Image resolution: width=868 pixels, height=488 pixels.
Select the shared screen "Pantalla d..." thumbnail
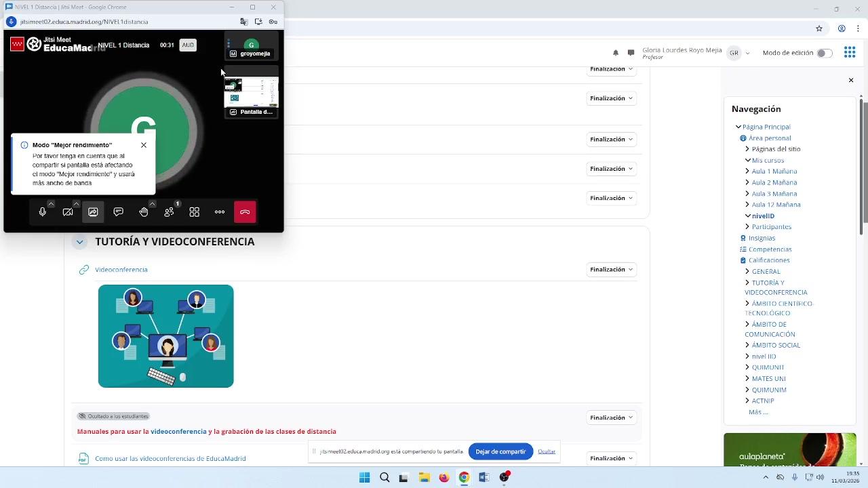pyautogui.click(x=252, y=92)
